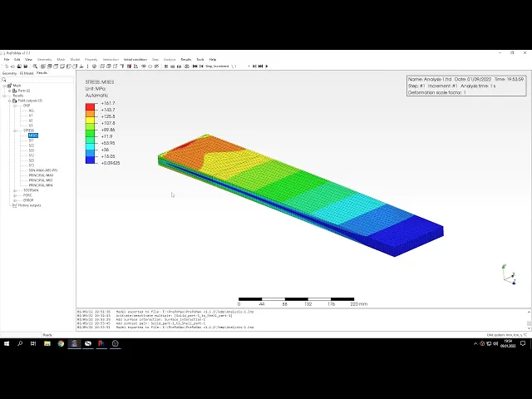Click the Hide all parts eye icon
Image resolution: width=532 pixels, height=399 pixels.
click(144, 66)
